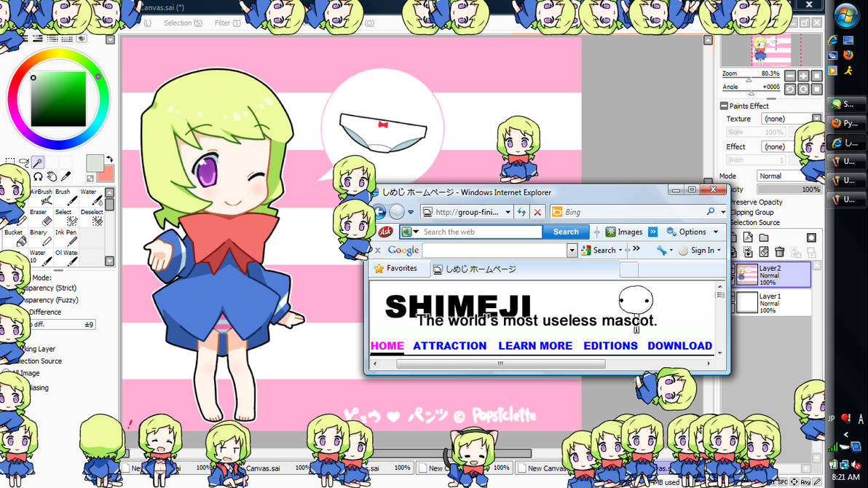868x488 pixels.
Task: Click the DOWNLOAD link on the Shimeji page
Action: pyautogui.click(x=679, y=346)
